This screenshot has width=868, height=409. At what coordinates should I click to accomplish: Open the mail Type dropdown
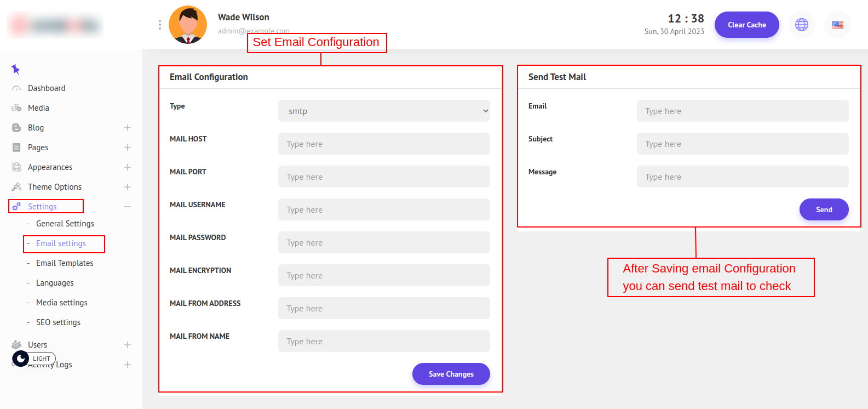click(x=384, y=111)
